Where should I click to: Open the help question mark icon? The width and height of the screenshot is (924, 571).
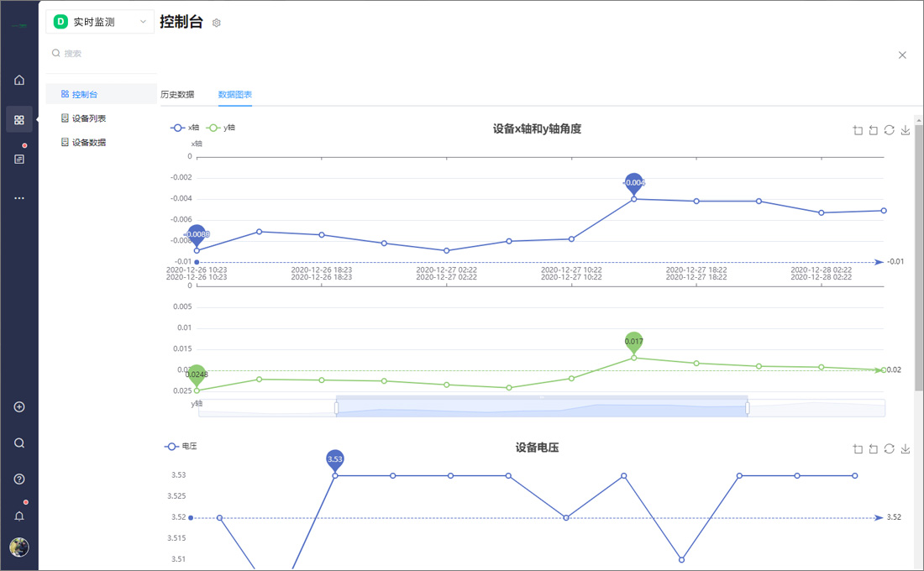coord(19,479)
